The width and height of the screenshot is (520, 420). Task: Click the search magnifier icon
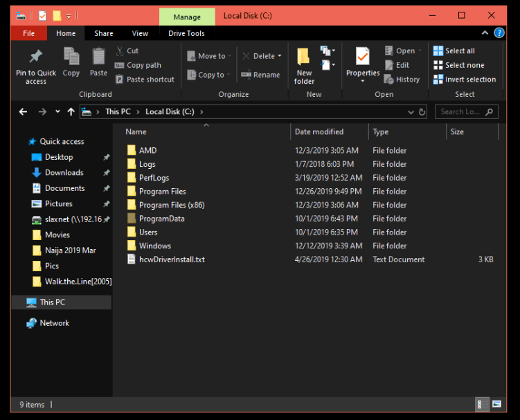click(x=489, y=112)
